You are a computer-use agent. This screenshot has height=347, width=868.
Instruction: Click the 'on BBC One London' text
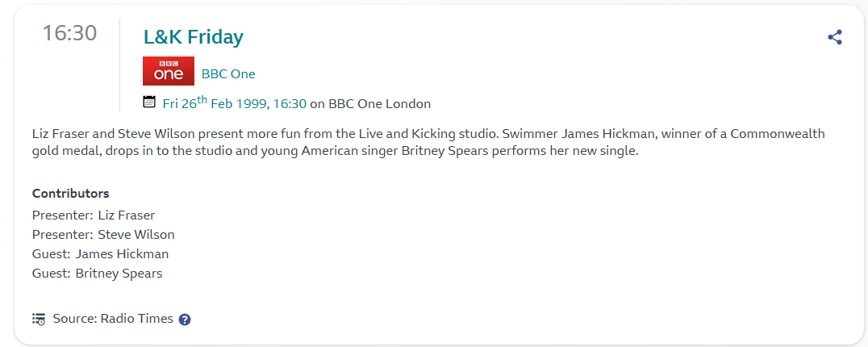click(370, 103)
